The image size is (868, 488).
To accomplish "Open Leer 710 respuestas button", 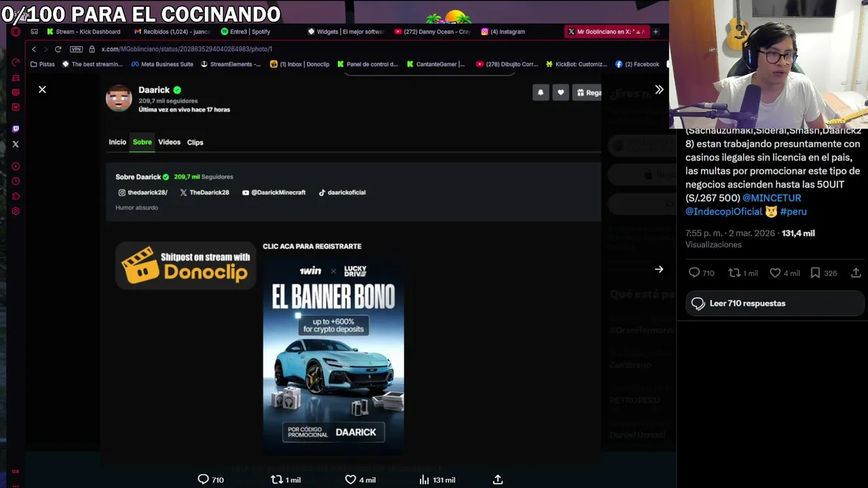I will coord(775,303).
